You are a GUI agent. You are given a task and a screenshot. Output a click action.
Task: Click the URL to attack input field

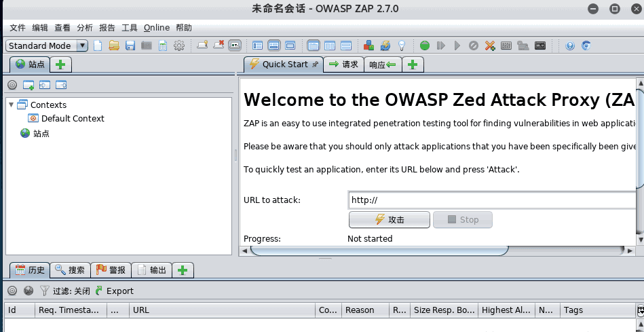click(492, 200)
